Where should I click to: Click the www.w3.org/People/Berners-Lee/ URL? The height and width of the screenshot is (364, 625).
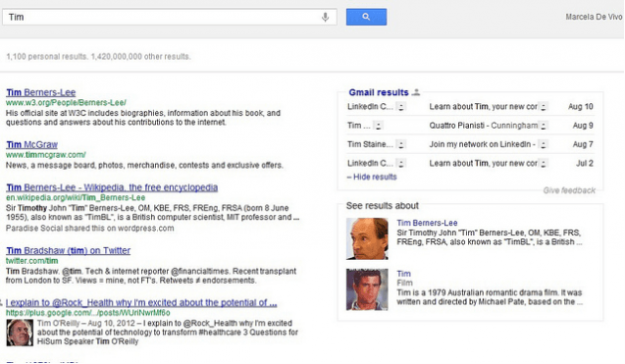pos(66,102)
